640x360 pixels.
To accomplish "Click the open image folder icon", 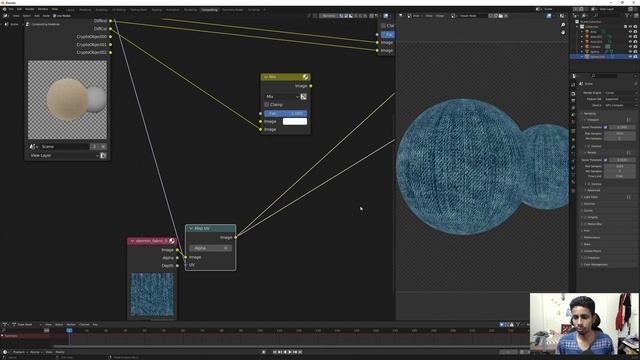I will [500, 16].
